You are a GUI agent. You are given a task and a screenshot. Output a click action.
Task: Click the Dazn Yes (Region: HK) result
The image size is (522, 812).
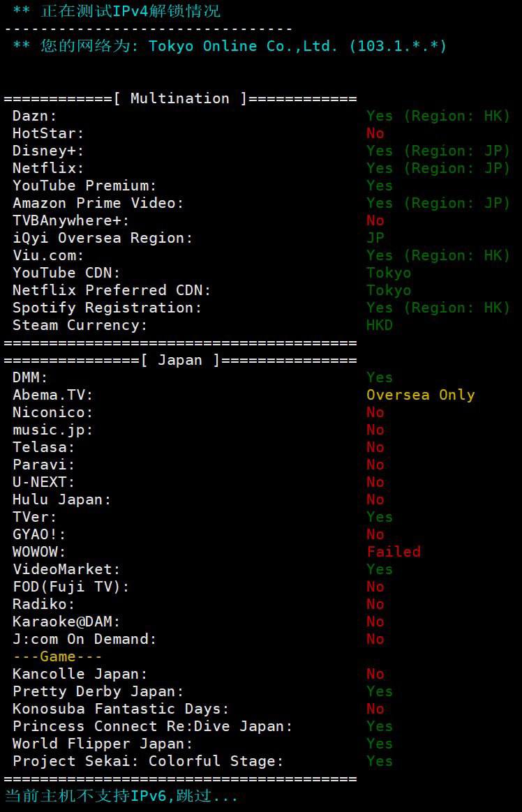pyautogui.click(x=438, y=116)
